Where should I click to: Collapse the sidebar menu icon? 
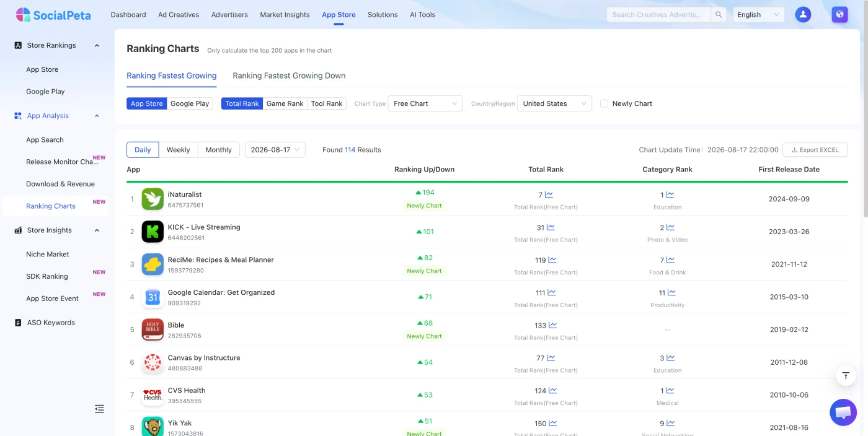(x=99, y=409)
